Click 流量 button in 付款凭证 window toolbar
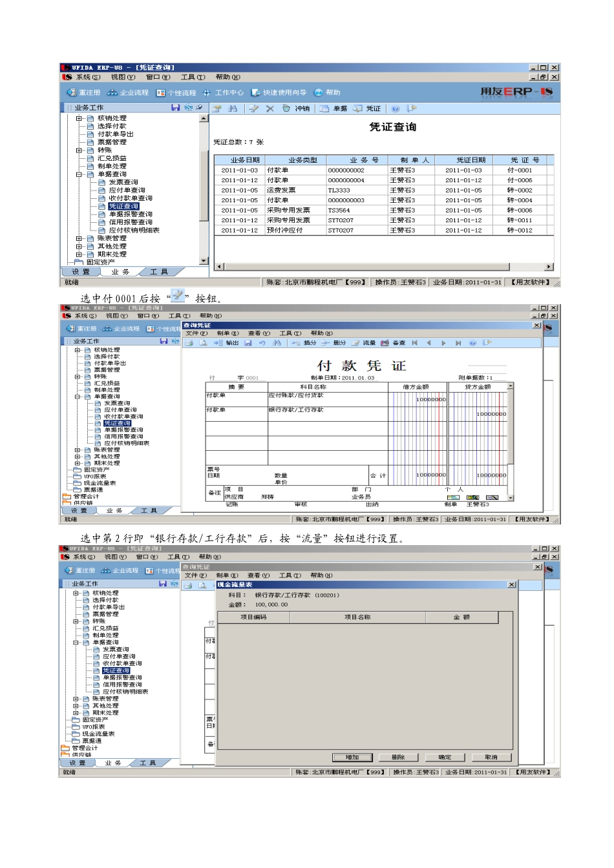Image resolution: width=614 pixels, height=868 pixels. 363,343
